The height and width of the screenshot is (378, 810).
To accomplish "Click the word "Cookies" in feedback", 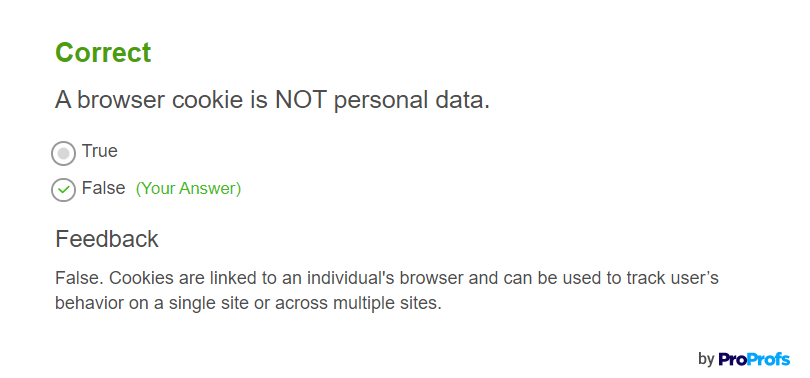I will click(x=143, y=278).
